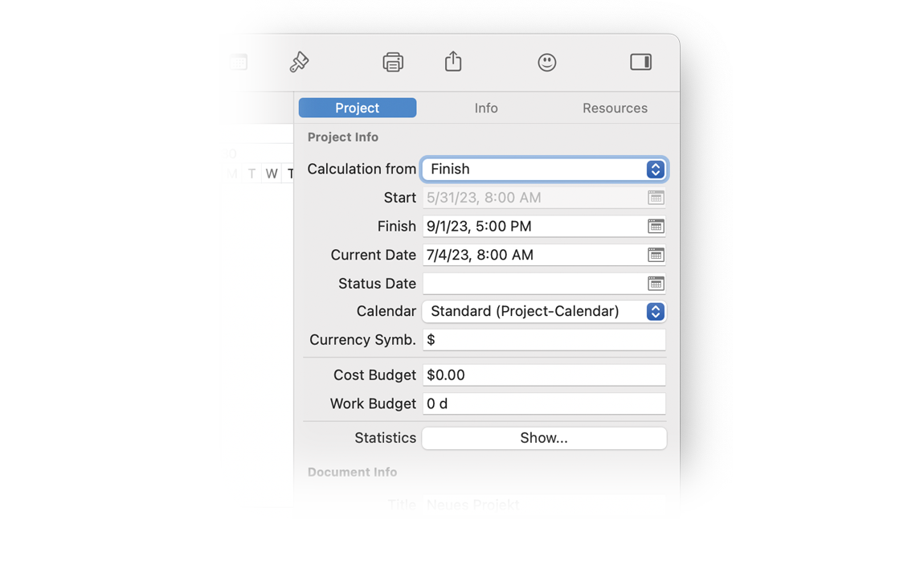The height and width of the screenshot is (561, 924).
Task: Click the Finish date field
Action: (544, 227)
